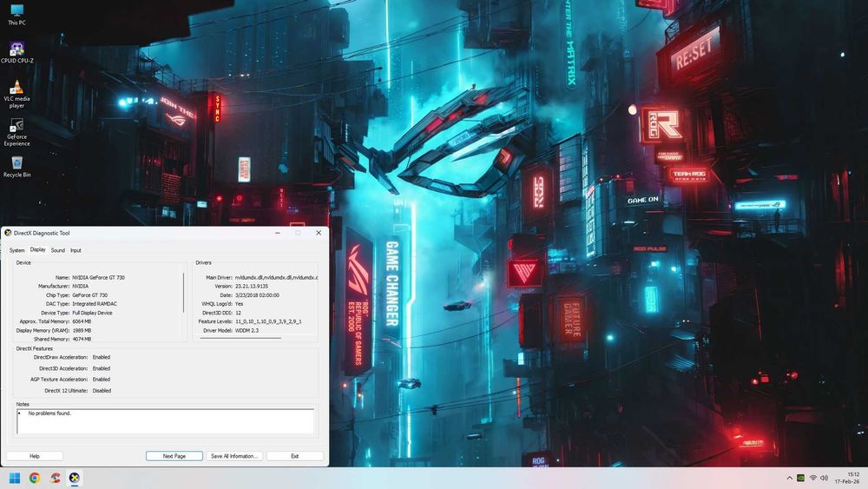Click the Direct3D Acceleration 'Enabled' value
Viewport: 868px width, 489px height.
[x=102, y=368]
